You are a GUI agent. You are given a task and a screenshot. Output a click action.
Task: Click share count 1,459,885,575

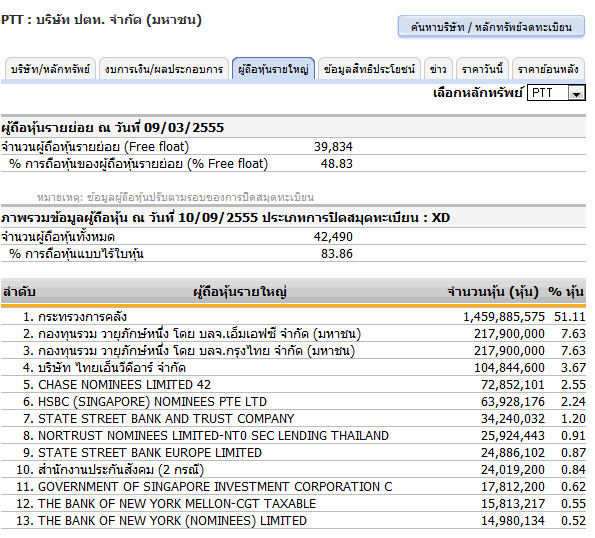tap(504, 316)
